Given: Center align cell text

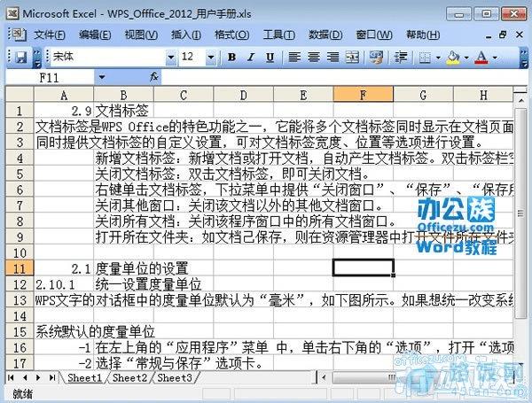Looking at the screenshot, I should click(314, 58).
